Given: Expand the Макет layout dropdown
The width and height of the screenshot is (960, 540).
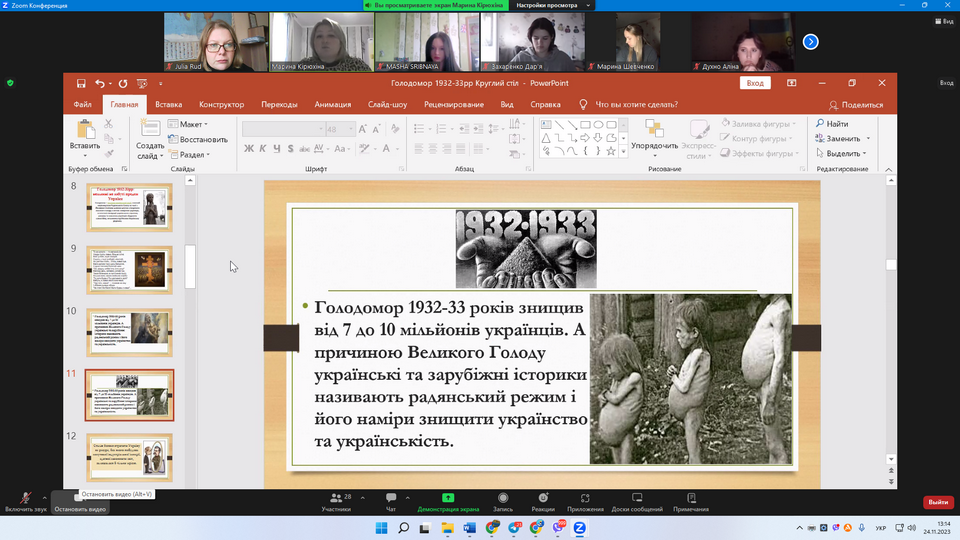Looking at the screenshot, I should tap(190, 124).
